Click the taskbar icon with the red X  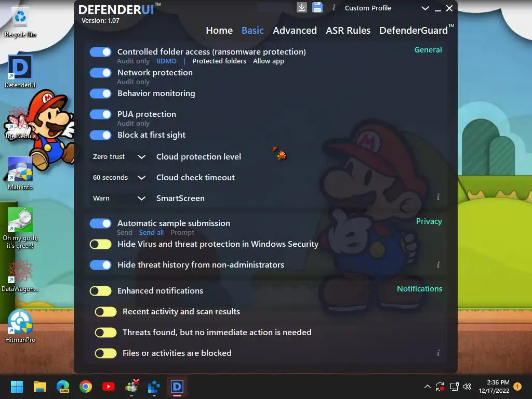(x=131, y=387)
